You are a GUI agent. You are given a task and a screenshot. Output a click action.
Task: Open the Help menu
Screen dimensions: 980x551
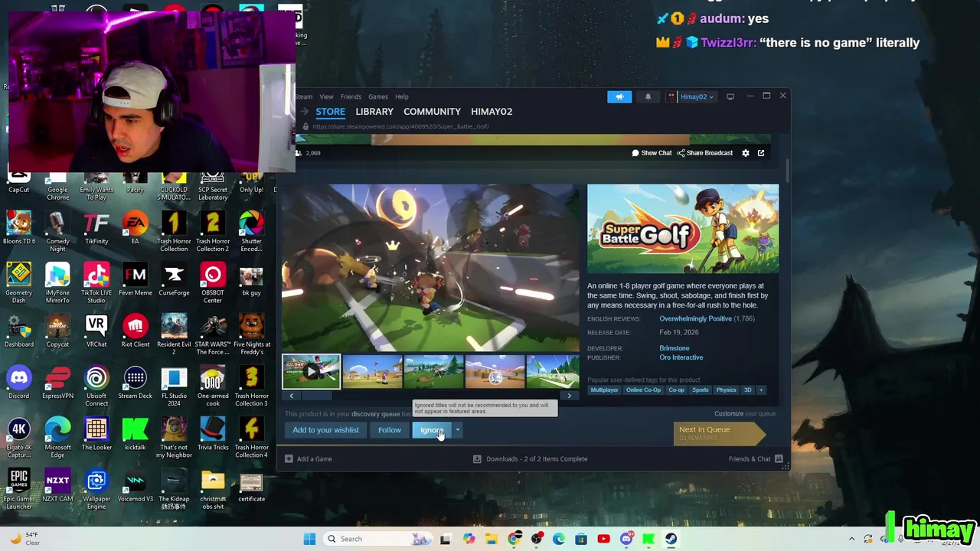click(x=402, y=96)
